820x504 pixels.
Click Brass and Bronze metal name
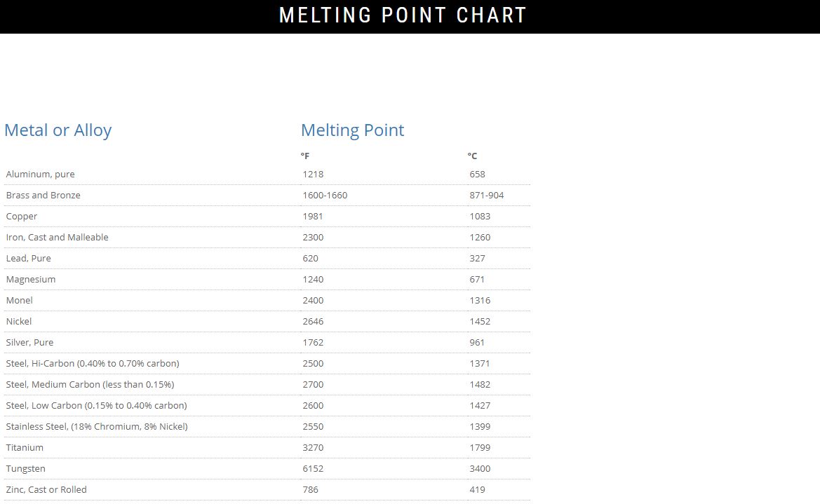(x=43, y=196)
